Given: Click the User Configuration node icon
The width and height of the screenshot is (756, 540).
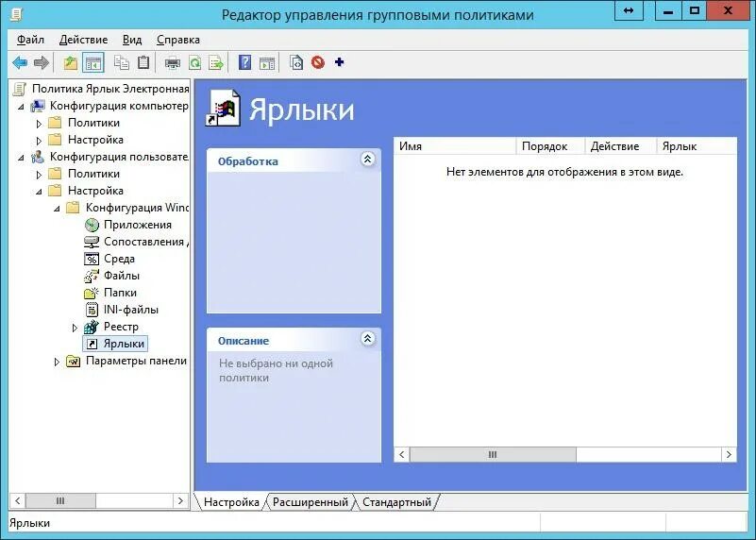Looking at the screenshot, I should pyautogui.click(x=38, y=157).
